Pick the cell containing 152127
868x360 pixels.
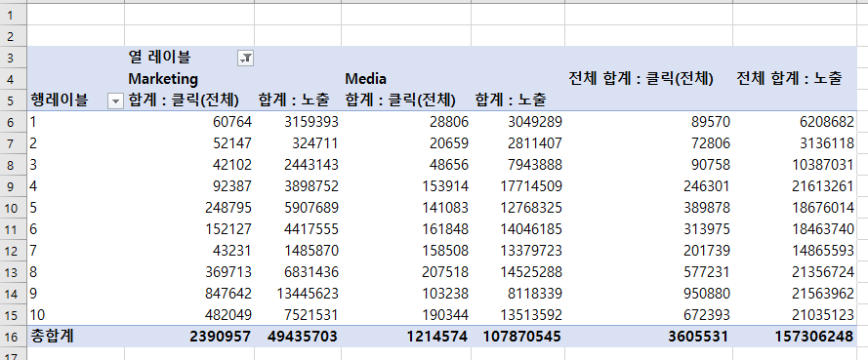189,229
